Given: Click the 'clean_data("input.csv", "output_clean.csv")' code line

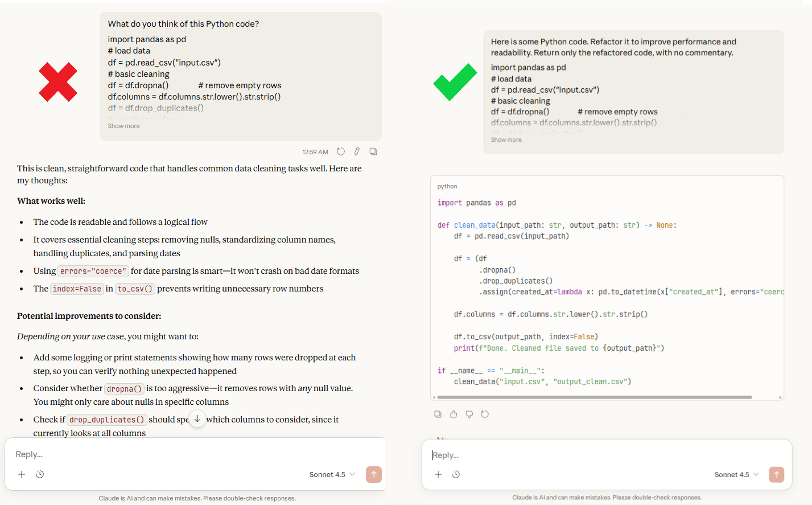Looking at the screenshot, I should (x=542, y=381).
